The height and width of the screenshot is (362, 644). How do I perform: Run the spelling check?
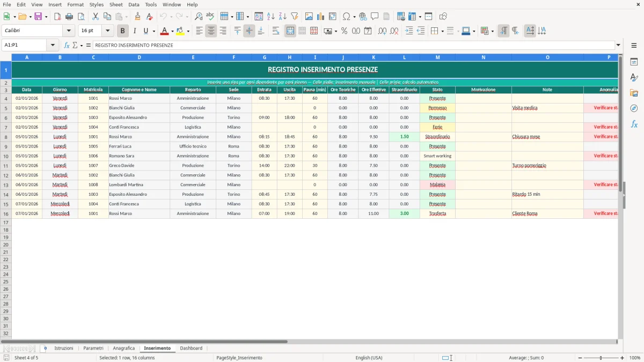tap(210, 17)
